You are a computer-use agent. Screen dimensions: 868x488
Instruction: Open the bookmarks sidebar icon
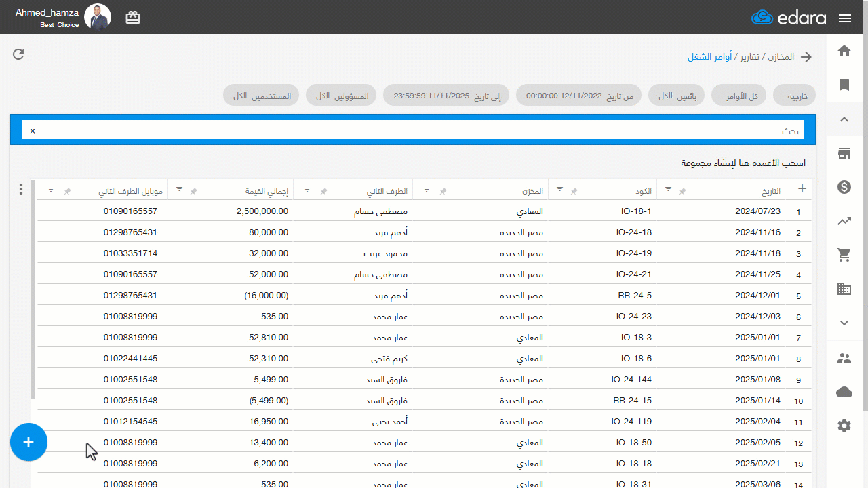pos(844,85)
